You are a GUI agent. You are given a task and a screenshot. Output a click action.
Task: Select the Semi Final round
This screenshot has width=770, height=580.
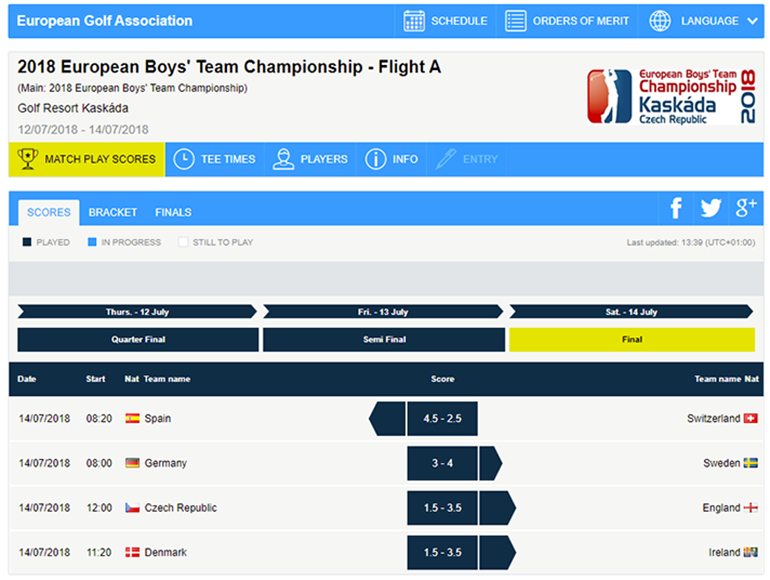click(384, 339)
